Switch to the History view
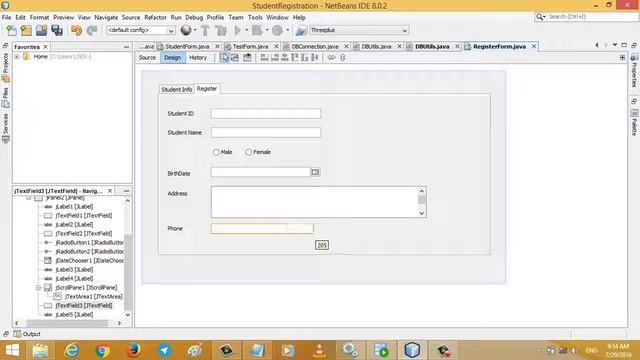The height and width of the screenshot is (360, 640). click(x=198, y=58)
